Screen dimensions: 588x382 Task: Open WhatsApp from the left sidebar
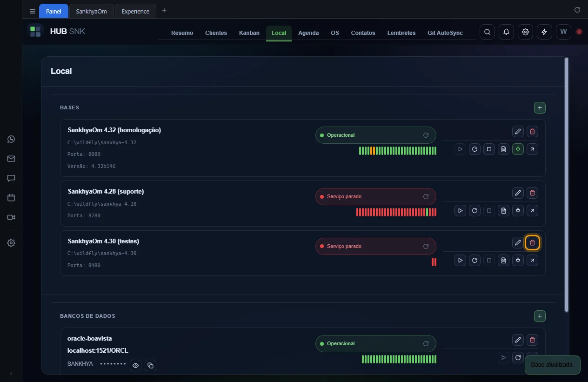11,139
